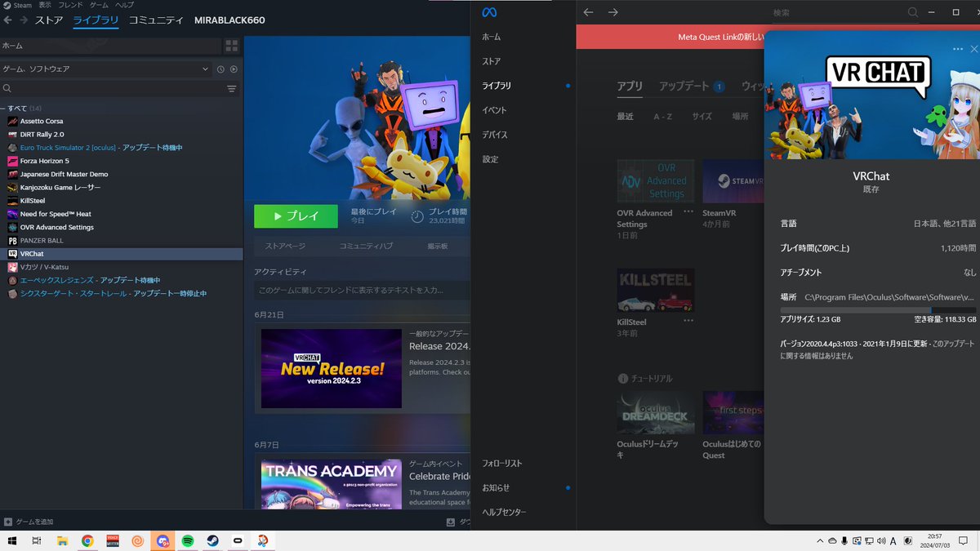Click ゲームを追加 at bottom of Steam
Viewport: 980px width, 551px height.
pos(33,522)
